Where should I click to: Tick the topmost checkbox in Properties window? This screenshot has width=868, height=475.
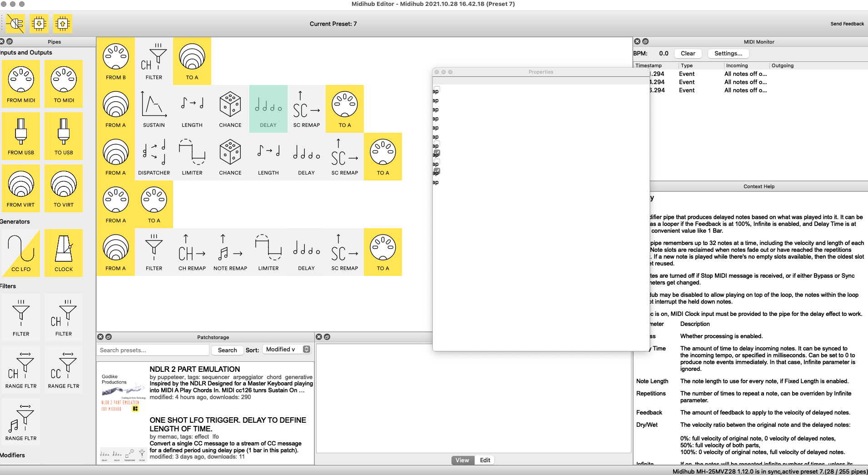point(437,89)
